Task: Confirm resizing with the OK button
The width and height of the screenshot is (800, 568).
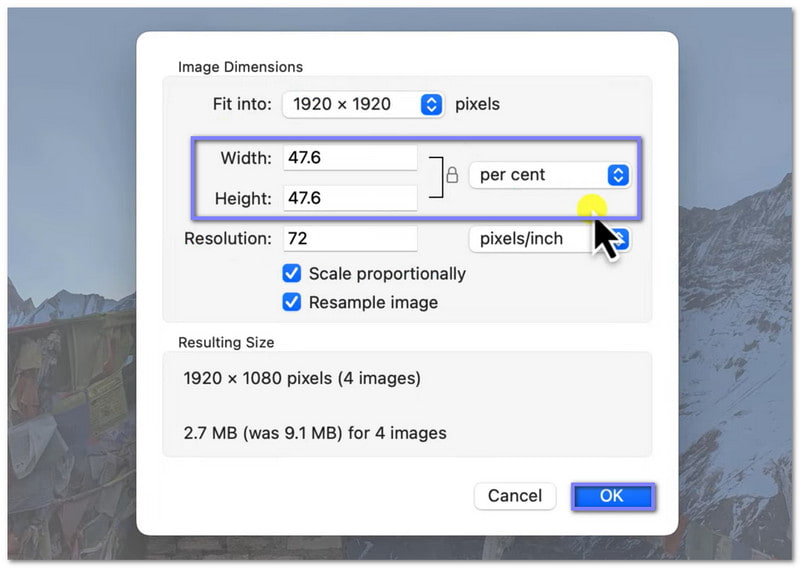Action: [x=612, y=496]
